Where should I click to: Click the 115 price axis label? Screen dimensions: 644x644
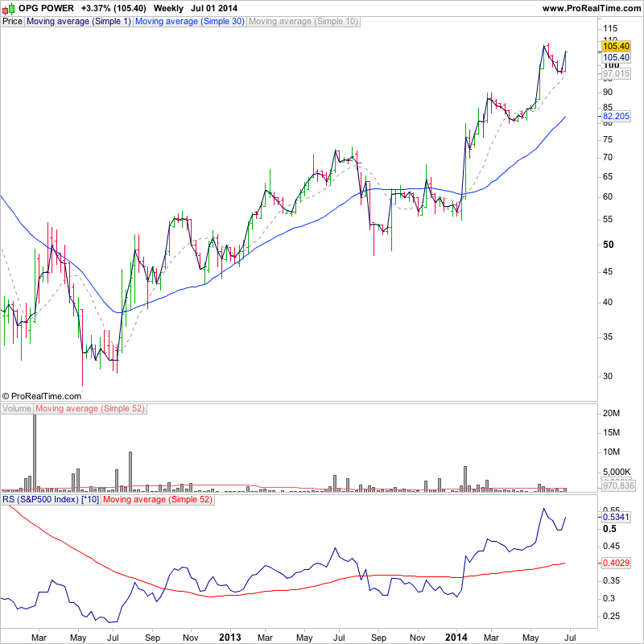[x=610, y=29]
